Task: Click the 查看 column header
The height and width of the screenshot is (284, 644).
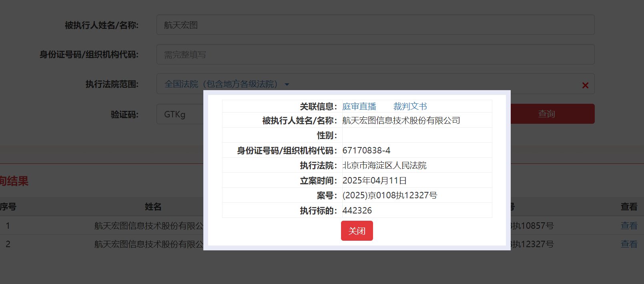Action: pyautogui.click(x=629, y=207)
